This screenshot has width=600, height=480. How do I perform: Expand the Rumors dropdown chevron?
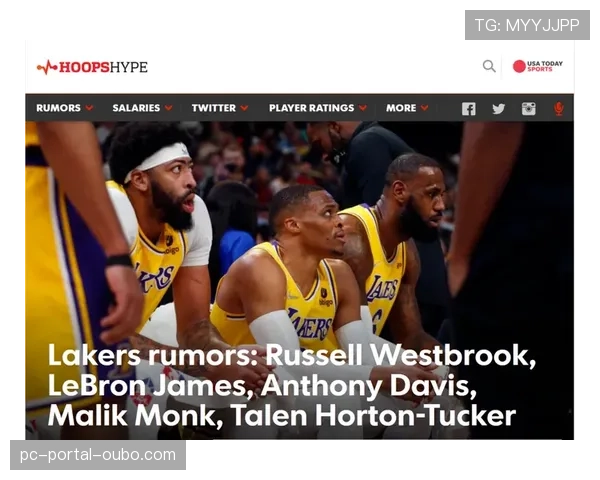click(90, 108)
